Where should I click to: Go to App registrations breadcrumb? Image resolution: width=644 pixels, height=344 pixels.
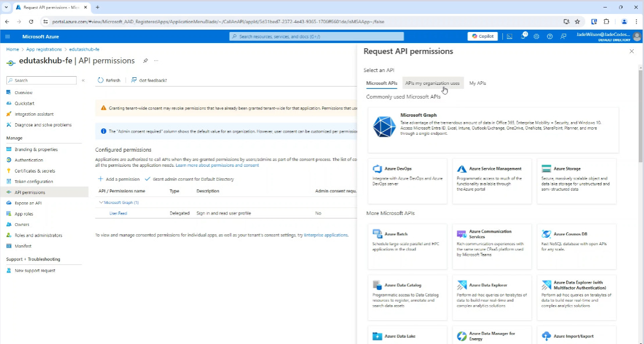(44, 49)
